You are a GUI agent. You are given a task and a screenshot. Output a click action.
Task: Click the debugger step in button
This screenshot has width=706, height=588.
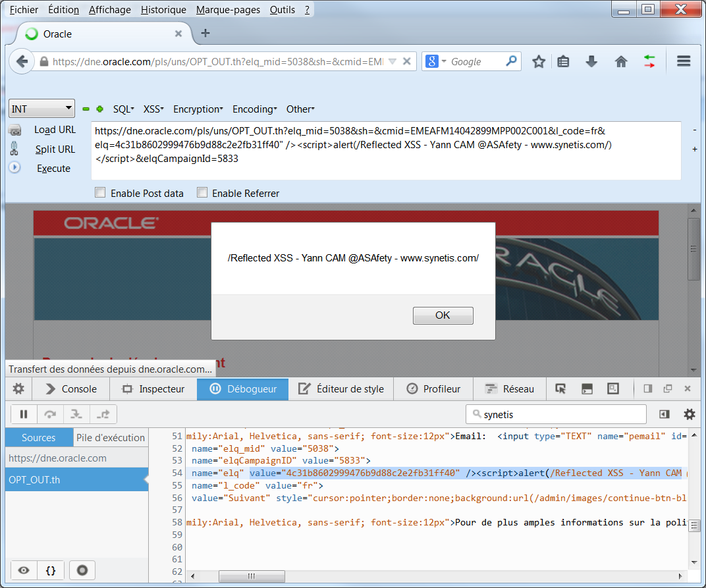(x=76, y=414)
